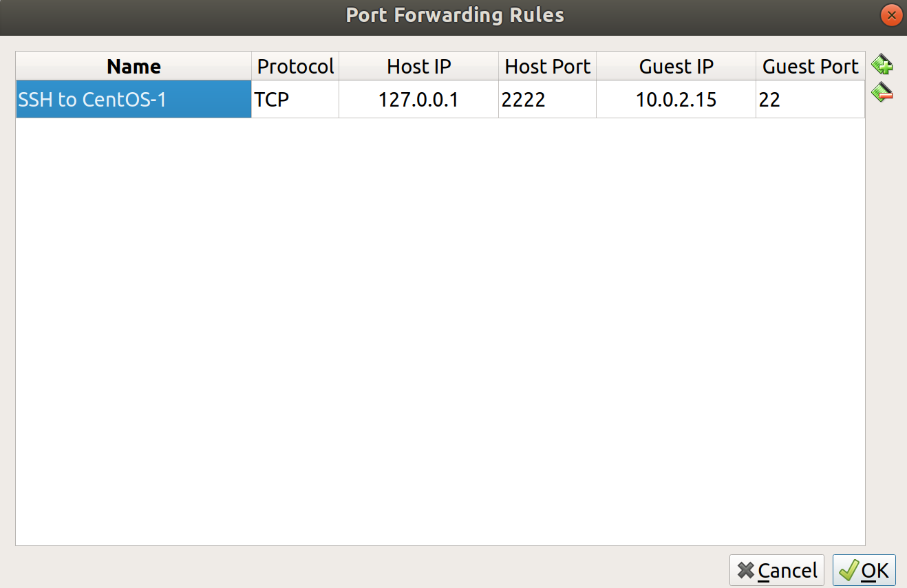Viewport: 907px width, 588px height.
Task: Click the green checkmark icon on OK
Action: 848,570
